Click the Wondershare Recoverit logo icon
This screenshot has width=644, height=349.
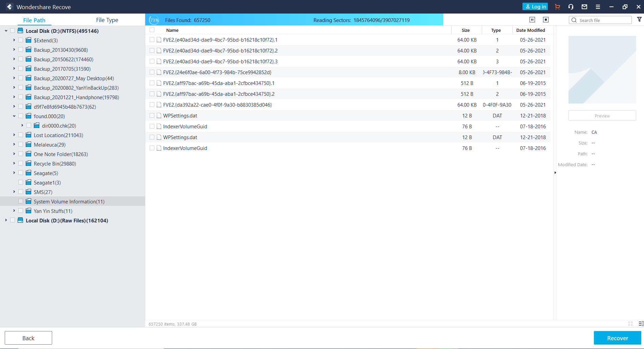(x=9, y=7)
